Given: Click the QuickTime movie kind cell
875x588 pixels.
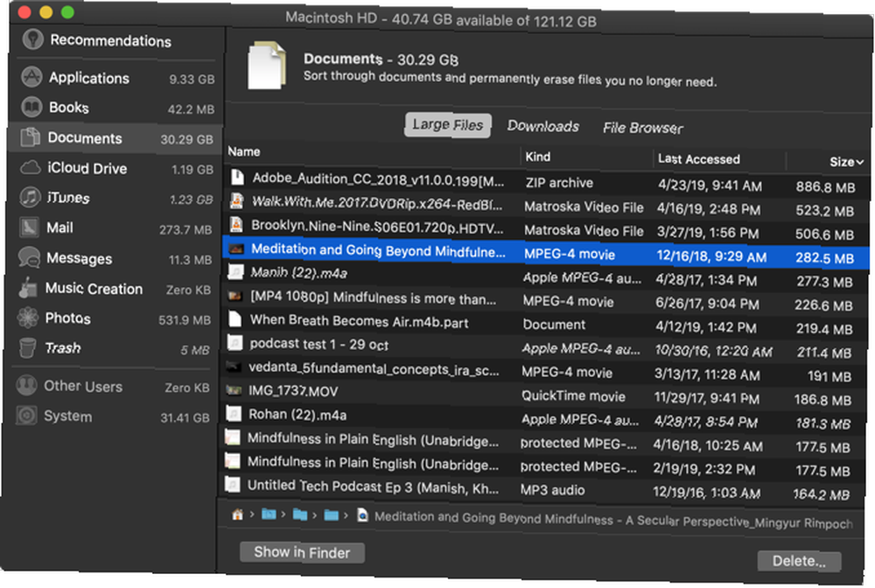Looking at the screenshot, I should (x=573, y=396).
